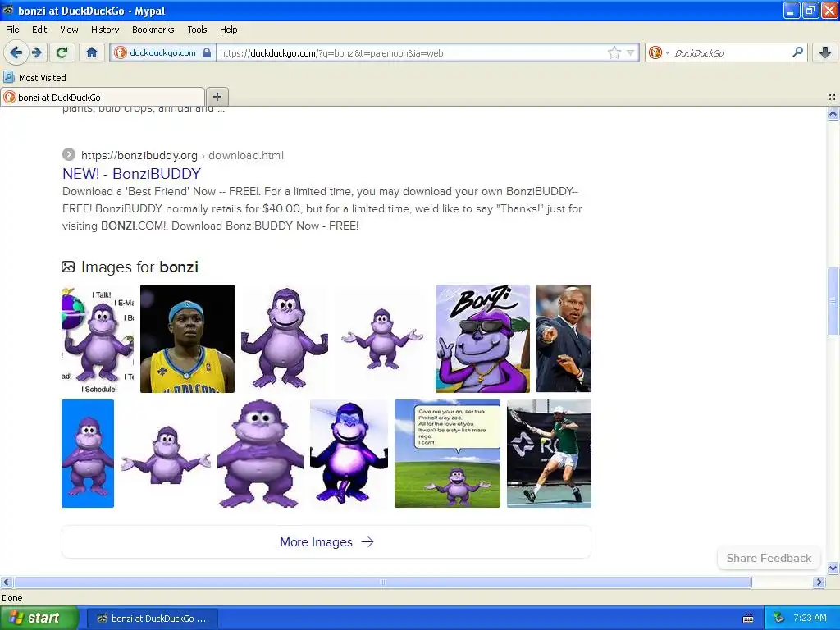Viewport: 840px width, 630px height.
Task: Click the Back navigation arrow
Action: point(16,52)
